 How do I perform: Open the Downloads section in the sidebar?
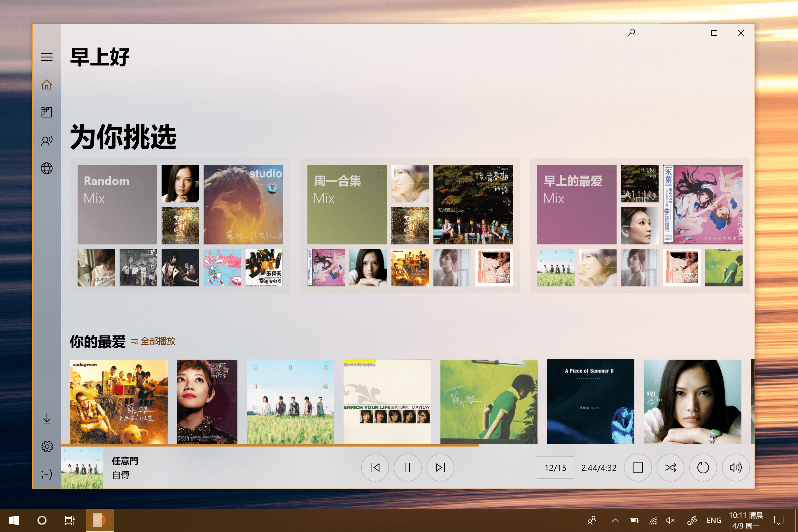point(47,419)
